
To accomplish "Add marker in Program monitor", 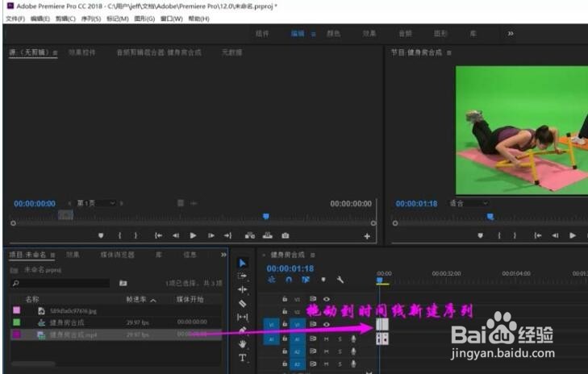I will [481, 235].
